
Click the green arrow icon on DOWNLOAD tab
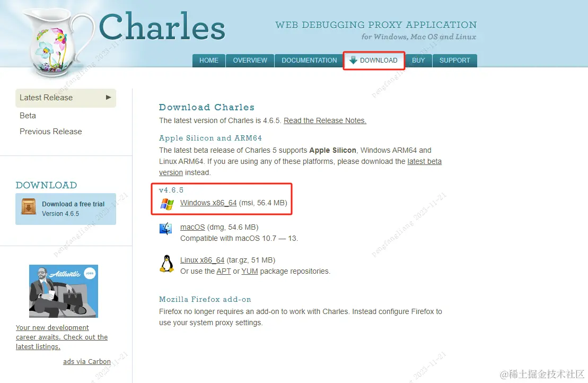pos(353,60)
